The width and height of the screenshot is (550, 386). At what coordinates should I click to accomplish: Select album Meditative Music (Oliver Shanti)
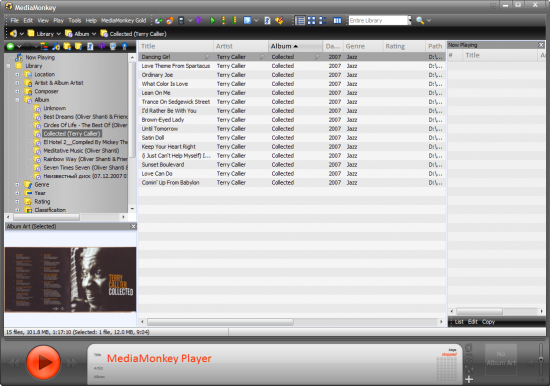coord(81,151)
